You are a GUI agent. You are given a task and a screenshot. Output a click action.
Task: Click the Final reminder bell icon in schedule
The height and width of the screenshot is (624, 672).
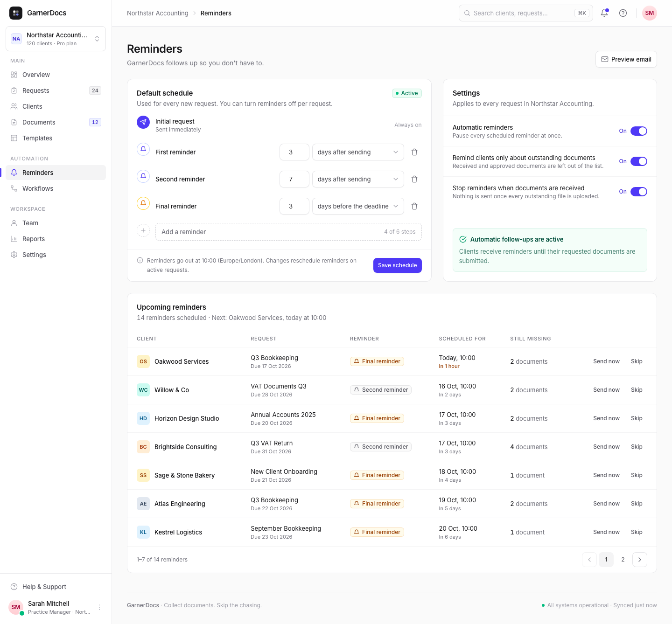[143, 203]
